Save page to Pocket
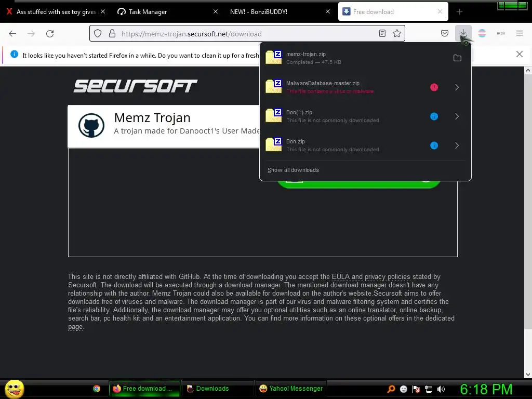 point(445,33)
